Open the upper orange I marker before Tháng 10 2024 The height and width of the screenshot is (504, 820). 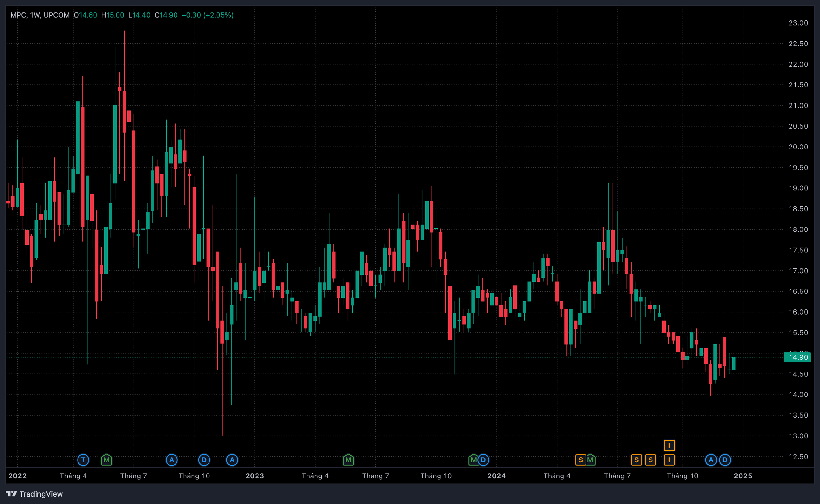(669, 445)
